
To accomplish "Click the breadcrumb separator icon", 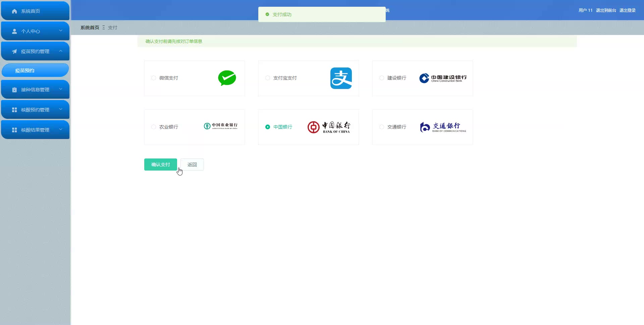I will pyautogui.click(x=104, y=28).
